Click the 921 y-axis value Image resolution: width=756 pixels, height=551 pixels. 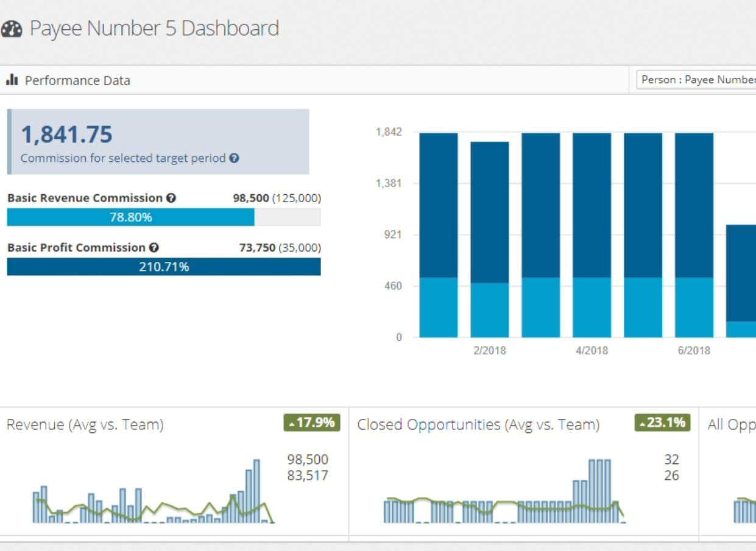point(394,234)
